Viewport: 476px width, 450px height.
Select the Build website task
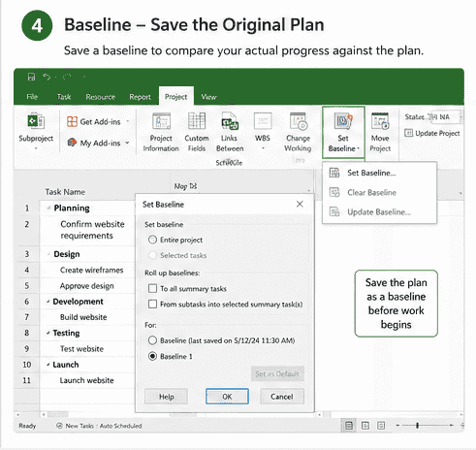pyautogui.click(x=83, y=317)
